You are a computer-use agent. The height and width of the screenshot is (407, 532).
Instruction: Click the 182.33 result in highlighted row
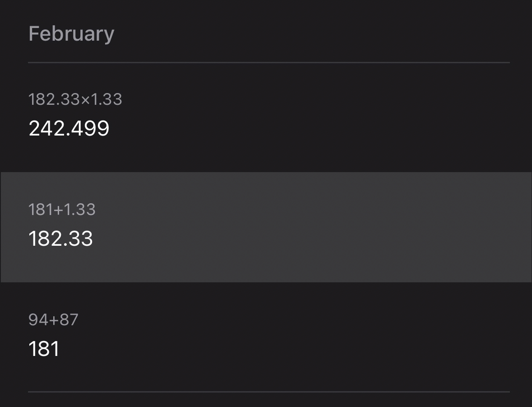[60, 239]
